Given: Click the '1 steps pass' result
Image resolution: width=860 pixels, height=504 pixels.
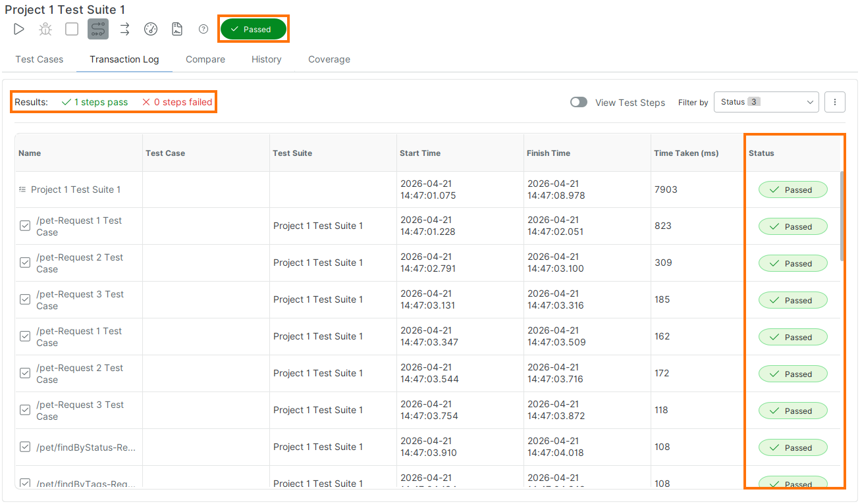Looking at the screenshot, I should click(x=95, y=102).
